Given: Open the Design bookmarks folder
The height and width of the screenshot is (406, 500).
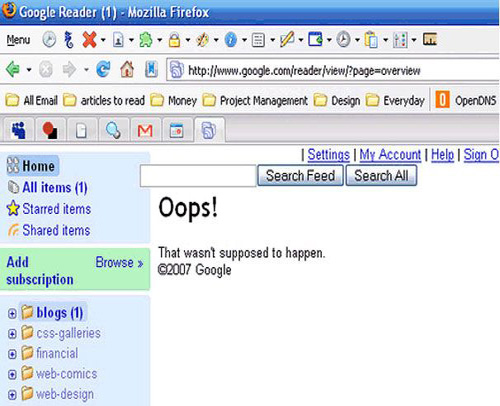Looking at the screenshot, I should pyautogui.click(x=337, y=100).
